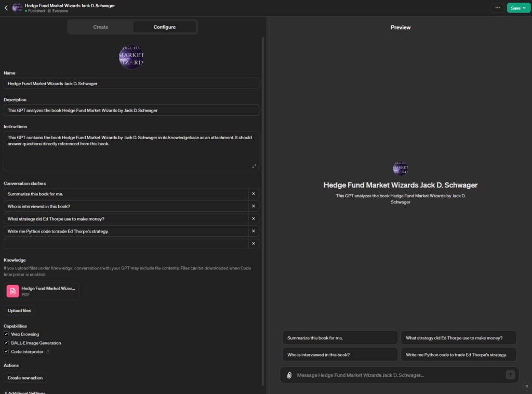Click the Upload files button
The image size is (532, 394).
19,310
